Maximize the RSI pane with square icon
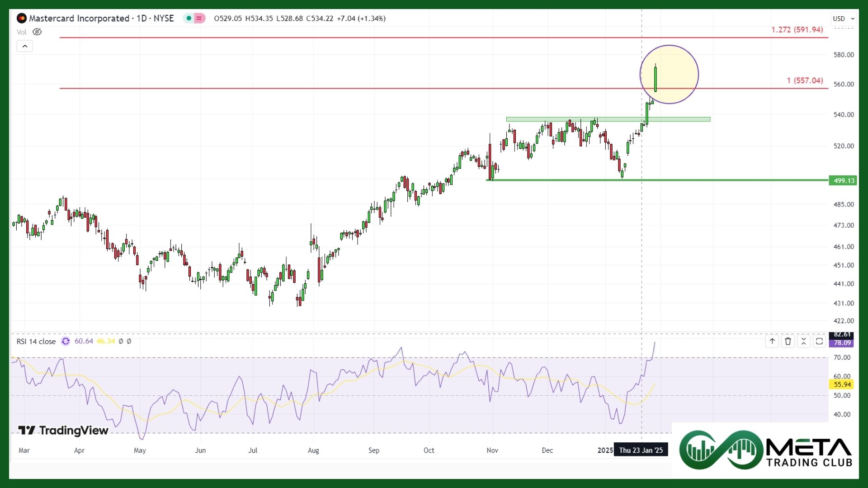The image size is (868, 488). point(819,342)
